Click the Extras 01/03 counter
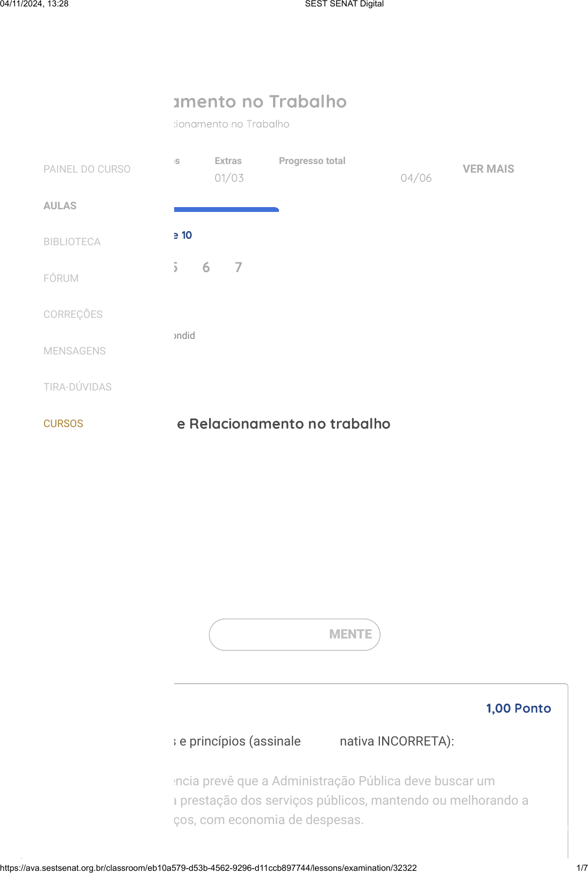588x873 pixels. tap(229, 178)
